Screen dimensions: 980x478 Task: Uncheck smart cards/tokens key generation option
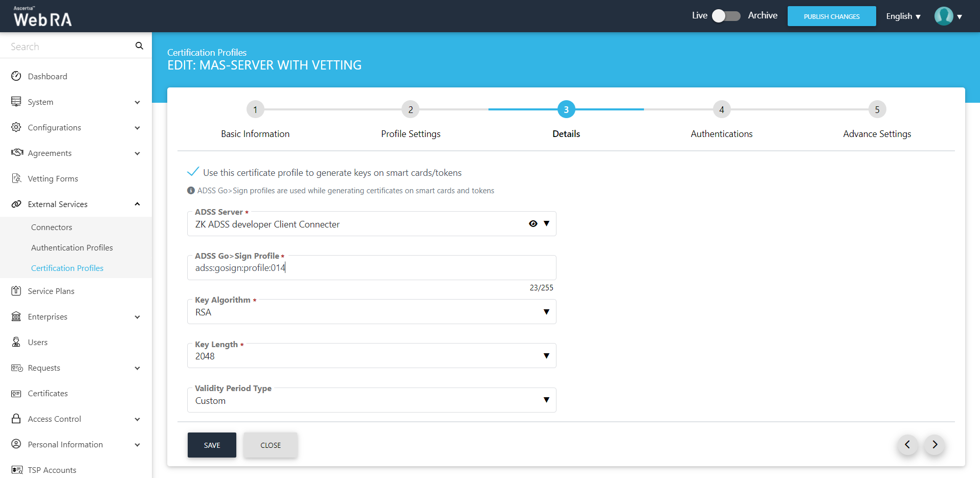(193, 172)
